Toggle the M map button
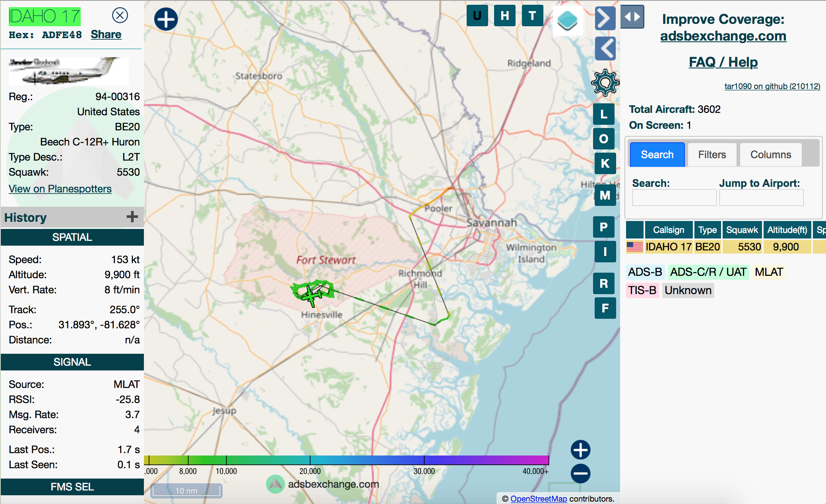 point(605,195)
